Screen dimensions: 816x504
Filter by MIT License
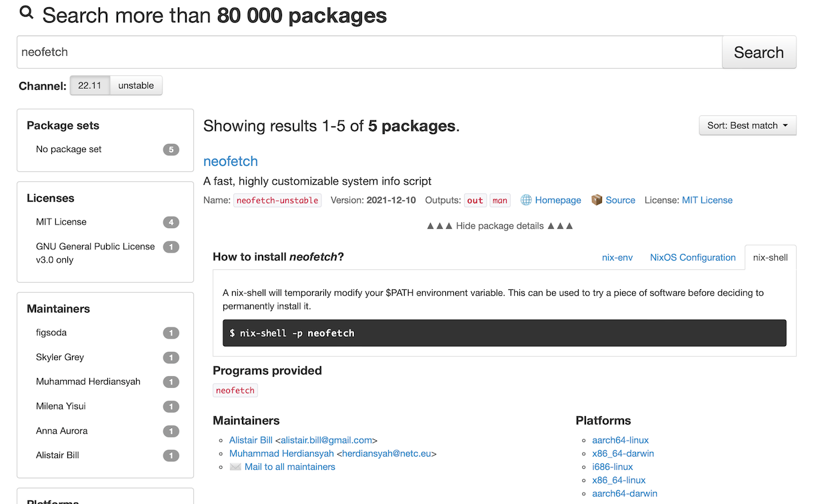coord(61,222)
